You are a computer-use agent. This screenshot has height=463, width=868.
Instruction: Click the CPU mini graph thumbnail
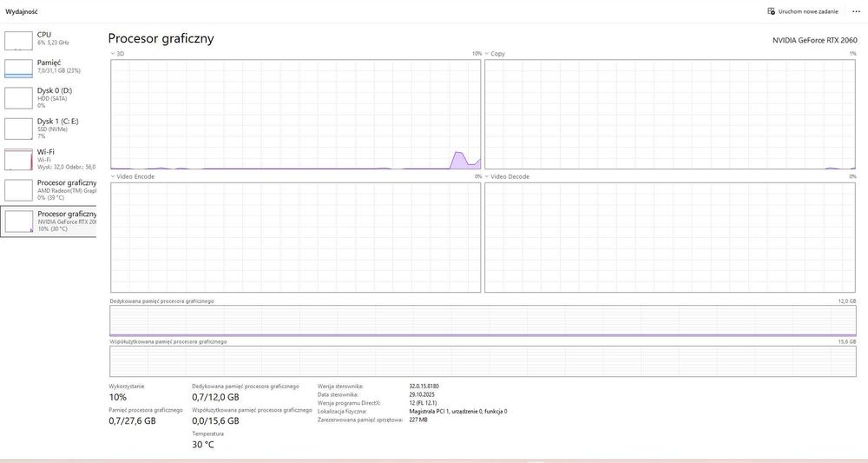pos(18,41)
